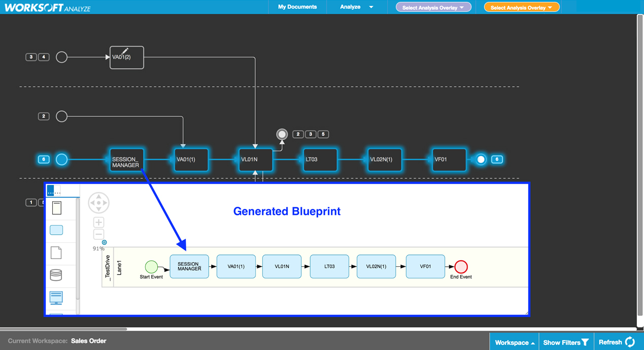644x350 pixels.
Task: Toggle path badge 2 at left
Action: coord(44,116)
